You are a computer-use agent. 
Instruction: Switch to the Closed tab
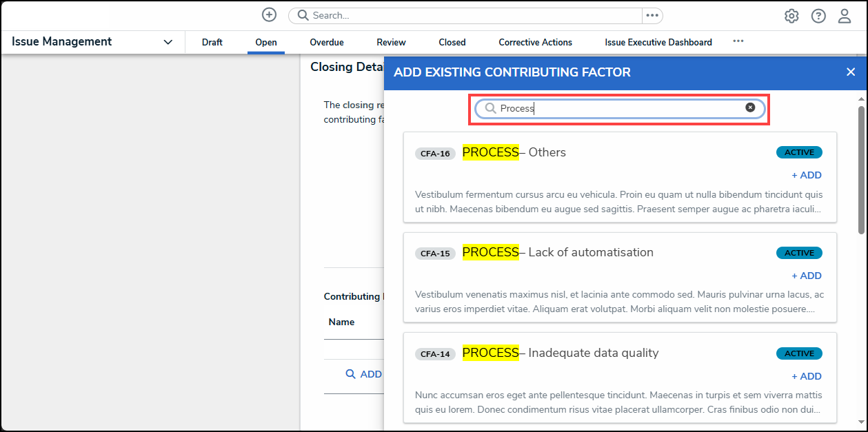(452, 42)
